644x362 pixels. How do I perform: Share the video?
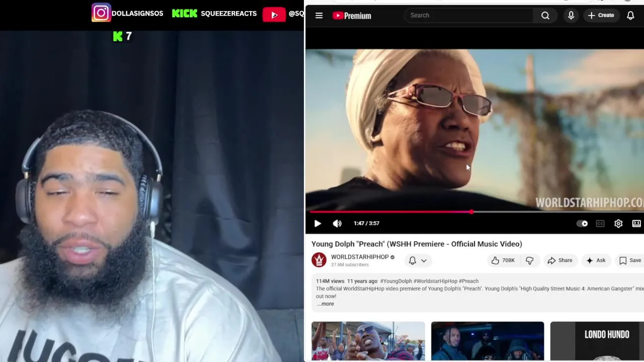click(560, 260)
